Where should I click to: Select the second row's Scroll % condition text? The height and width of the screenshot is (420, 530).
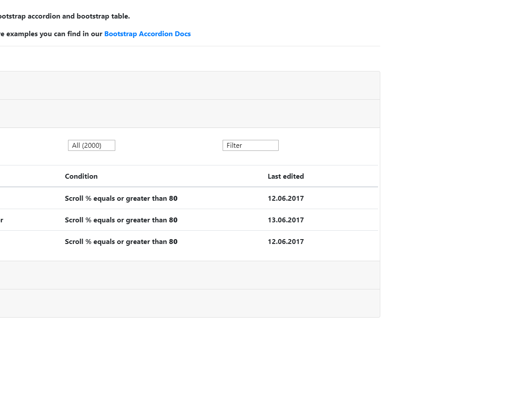pyautogui.click(x=121, y=220)
